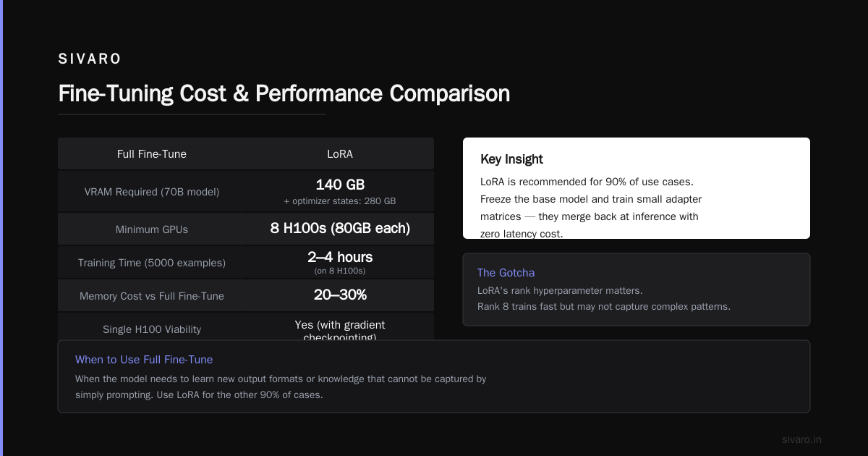The width and height of the screenshot is (868, 456).
Task: Select the VRAM Required (70B model) row label
Action: pyautogui.click(x=152, y=192)
